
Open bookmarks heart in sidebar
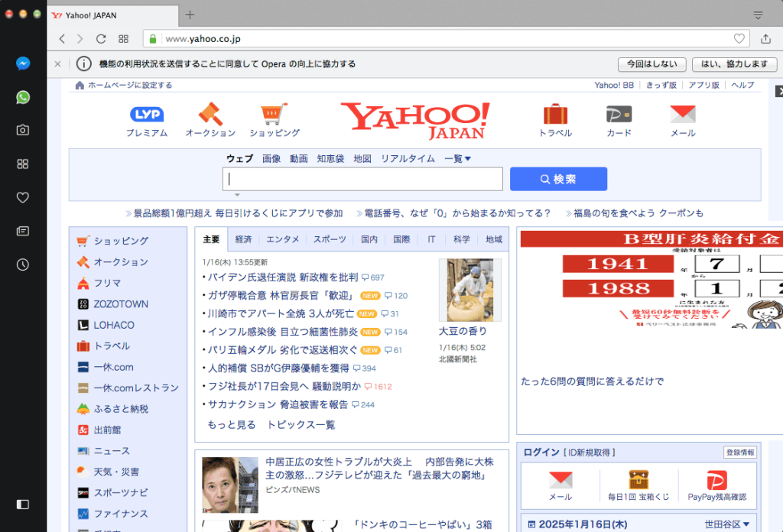(x=23, y=198)
